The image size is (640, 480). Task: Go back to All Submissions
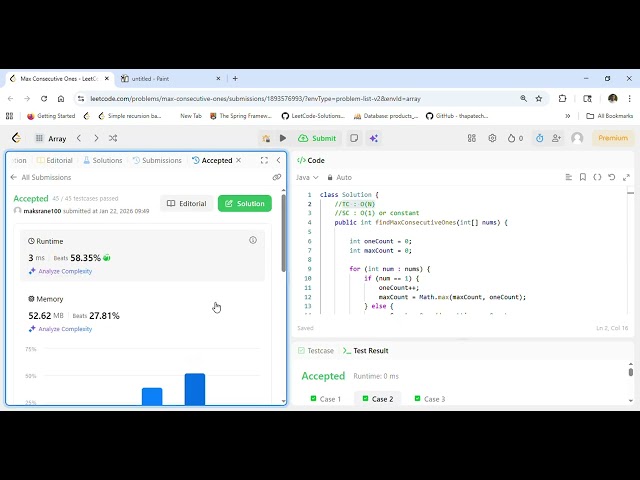(41, 177)
